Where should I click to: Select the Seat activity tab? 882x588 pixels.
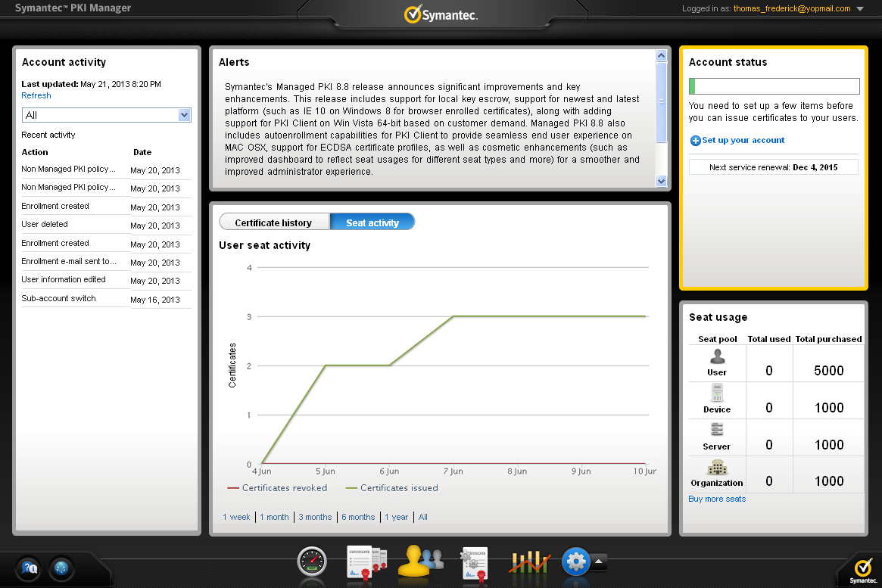point(372,222)
